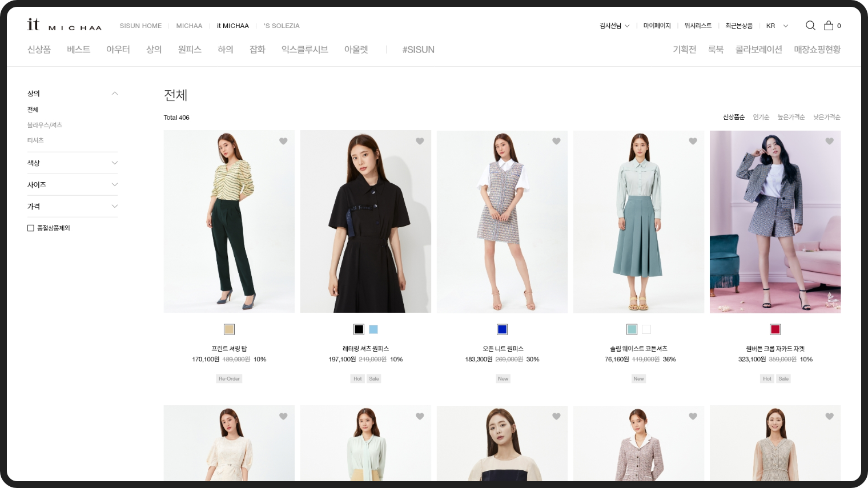Viewport: 868px width, 488px height.
Task: Open 최근본상품 link
Action: [739, 26]
